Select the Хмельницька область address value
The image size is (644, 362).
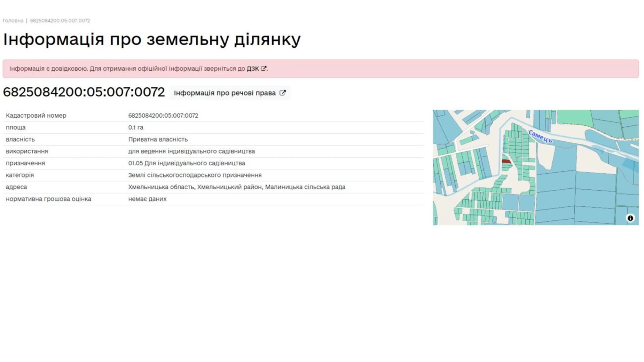click(x=237, y=187)
